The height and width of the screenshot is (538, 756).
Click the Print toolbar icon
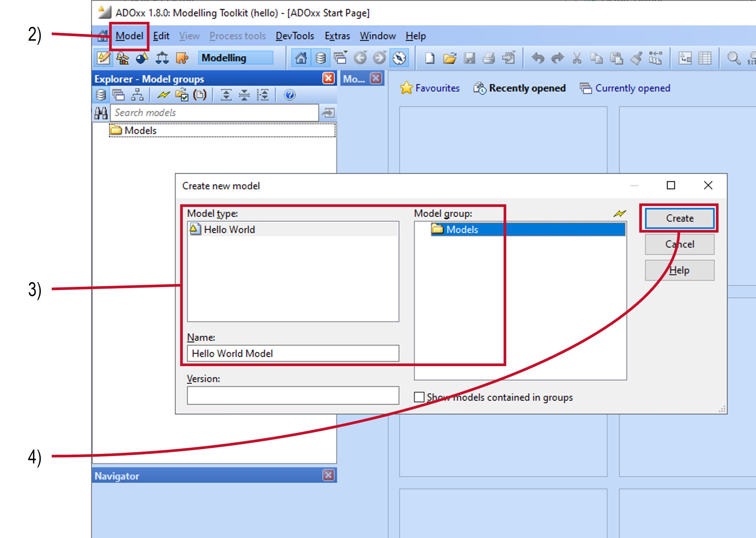pos(489,58)
